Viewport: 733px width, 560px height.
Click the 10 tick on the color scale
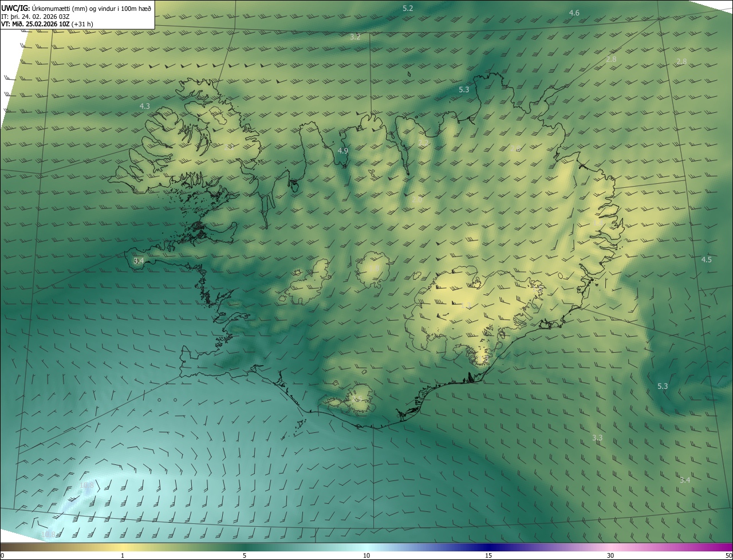(366, 556)
